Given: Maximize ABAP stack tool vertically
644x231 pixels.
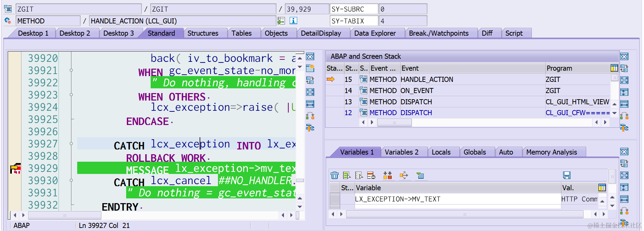Looking at the screenshot, I should (624, 92).
